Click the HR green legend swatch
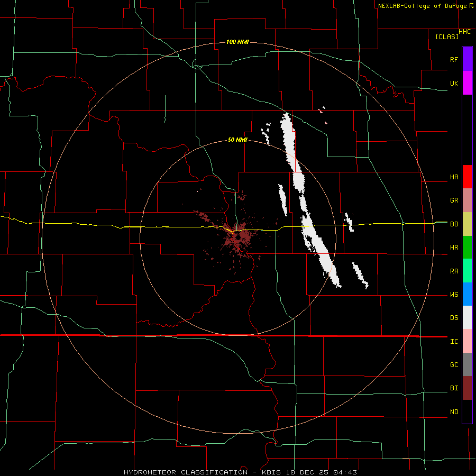The height and width of the screenshot is (476, 476). pyautogui.click(x=467, y=248)
